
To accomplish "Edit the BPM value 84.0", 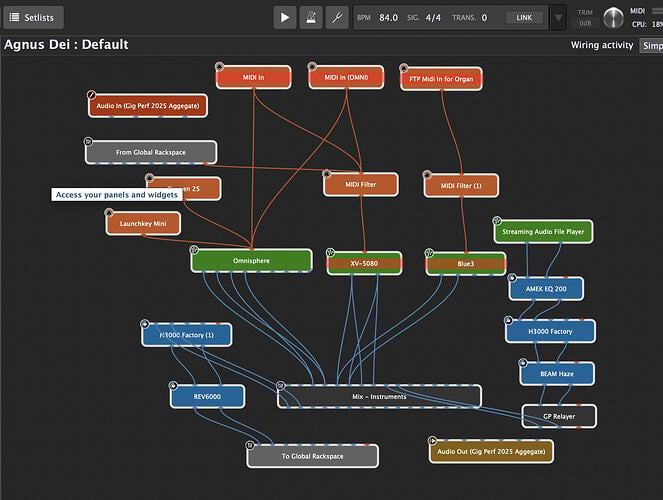I will coord(388,18).
